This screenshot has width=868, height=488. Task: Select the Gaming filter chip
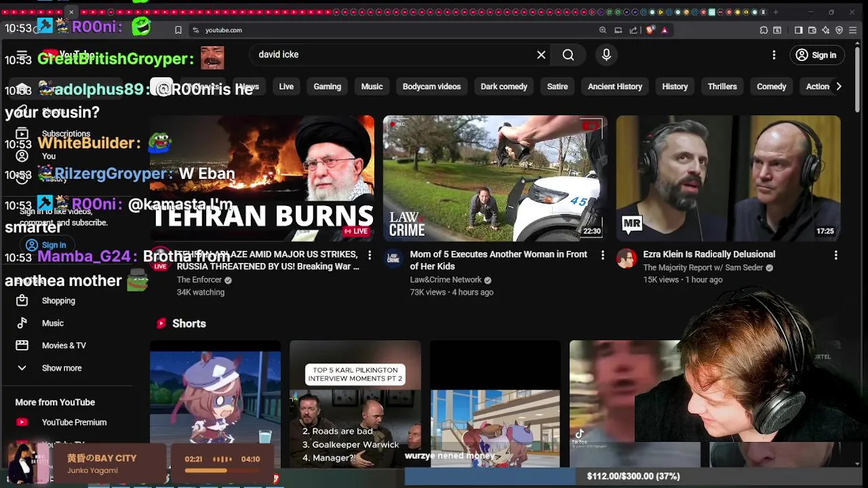pyautogui.click(x=327, y=87)
